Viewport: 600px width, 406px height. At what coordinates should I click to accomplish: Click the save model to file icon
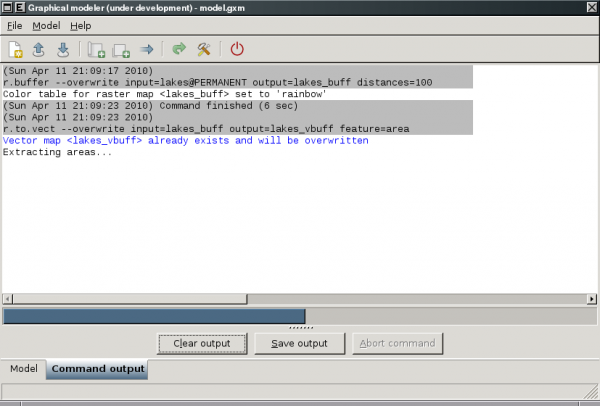click(61, 48)
